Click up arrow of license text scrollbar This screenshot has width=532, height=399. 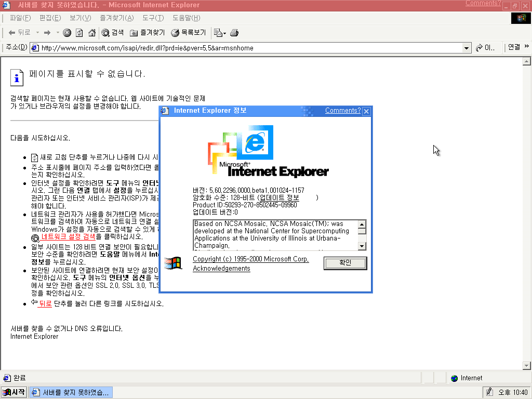[362, 224]
